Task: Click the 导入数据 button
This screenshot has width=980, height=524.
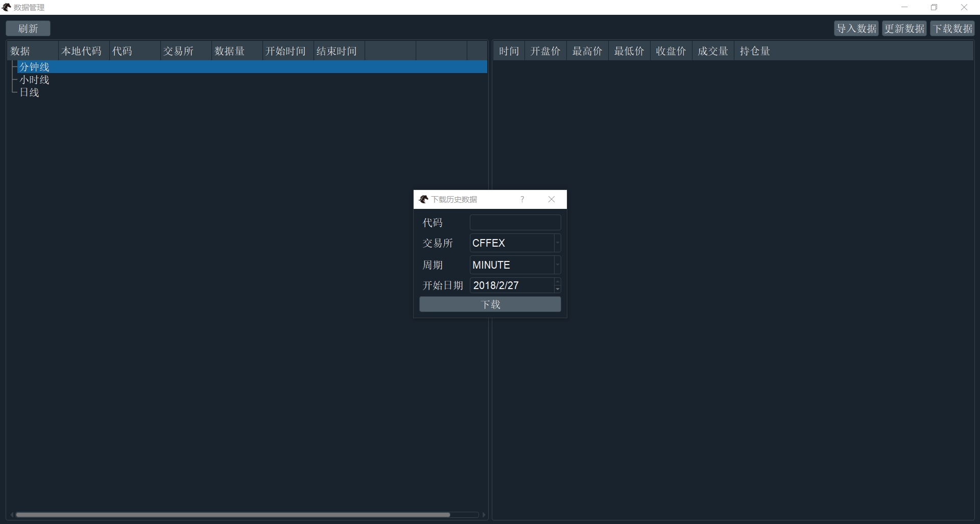Action: [x=856, y=28]
